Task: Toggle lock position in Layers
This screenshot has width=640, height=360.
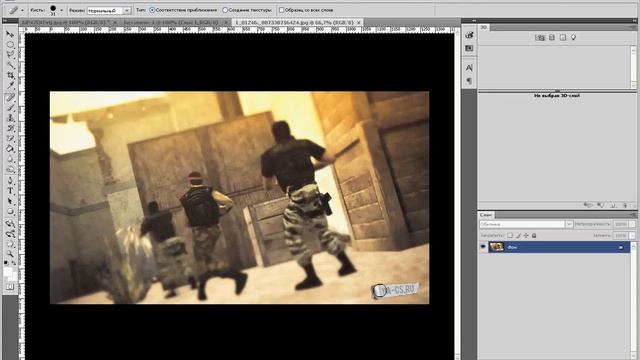Action: click(x=526, y=236)
